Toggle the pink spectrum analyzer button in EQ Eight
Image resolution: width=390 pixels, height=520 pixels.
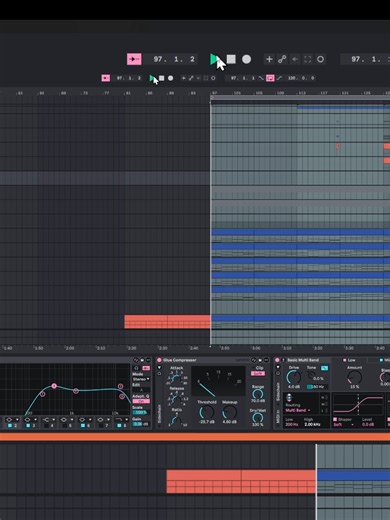[146, 368]
